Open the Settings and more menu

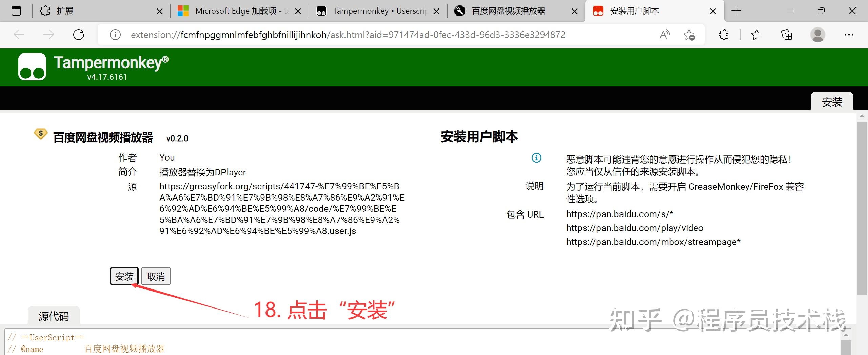tap(849, 35)
